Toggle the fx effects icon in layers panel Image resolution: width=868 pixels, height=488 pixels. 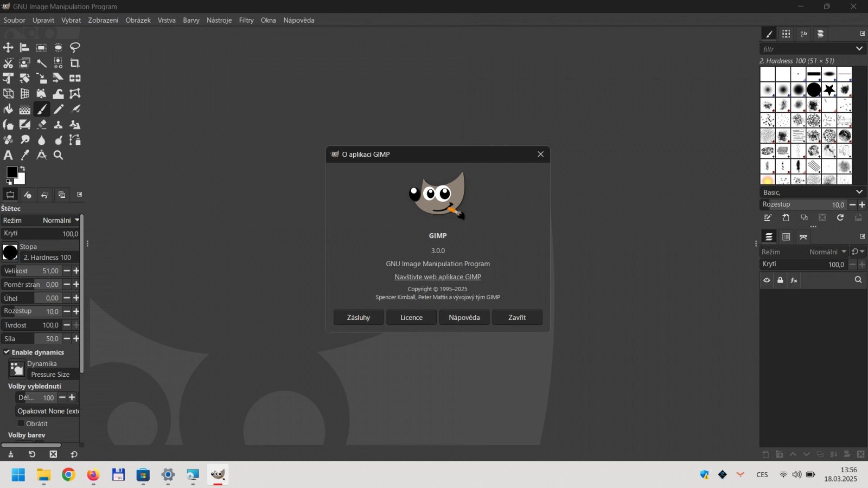(x=794, y=280)
